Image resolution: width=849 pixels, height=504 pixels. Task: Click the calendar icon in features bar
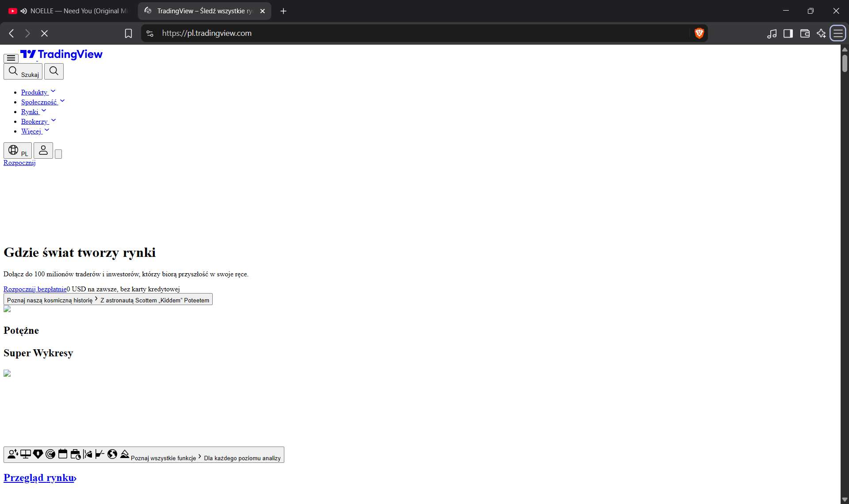coord(63,454)
